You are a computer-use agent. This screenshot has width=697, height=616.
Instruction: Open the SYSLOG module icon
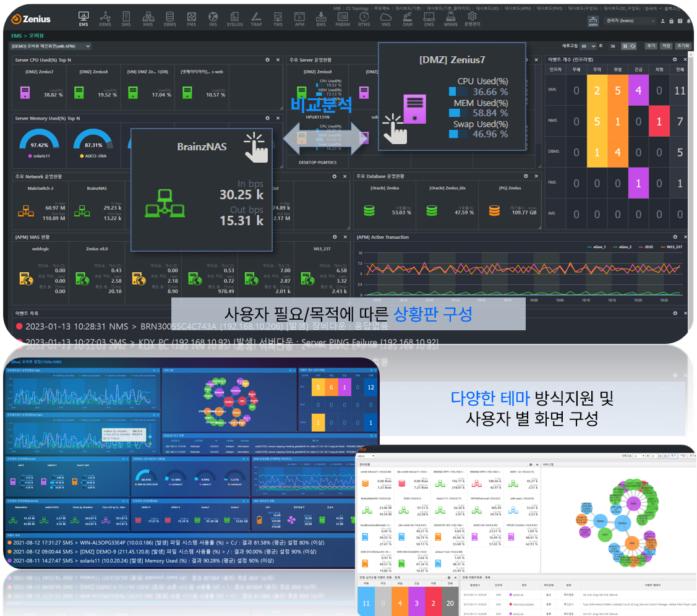pyautogui.click(x=235, y=19)
